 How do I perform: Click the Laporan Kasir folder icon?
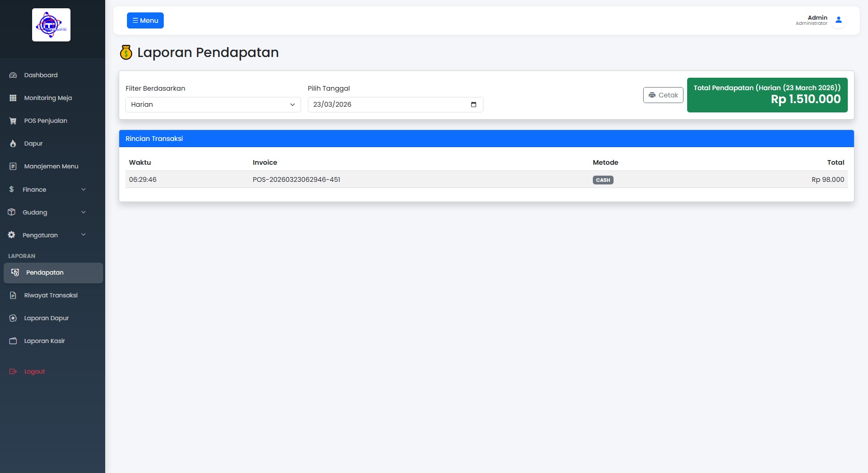pyautogui.click(x=13, y=341)
